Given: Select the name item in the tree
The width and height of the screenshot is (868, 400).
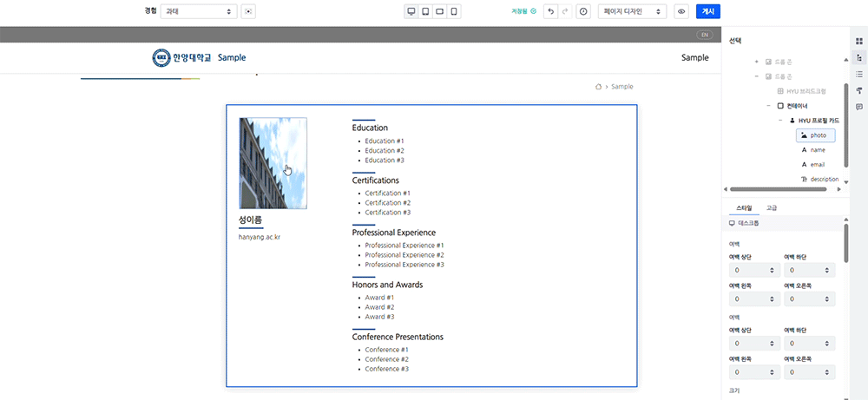Looking at the screenshot, I should (x=817, y=150).
